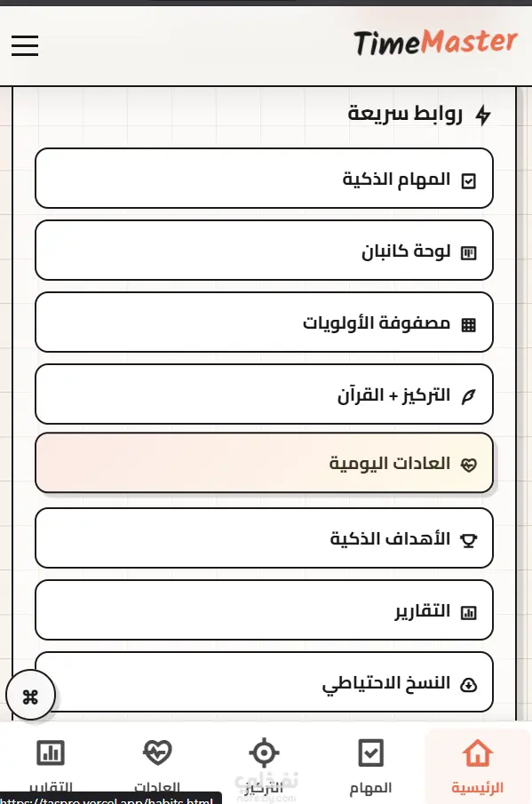Switch to المهام tab in bottom bar
Screen dimensions: 532x804
pyautogui.click(x=370, y=766)
